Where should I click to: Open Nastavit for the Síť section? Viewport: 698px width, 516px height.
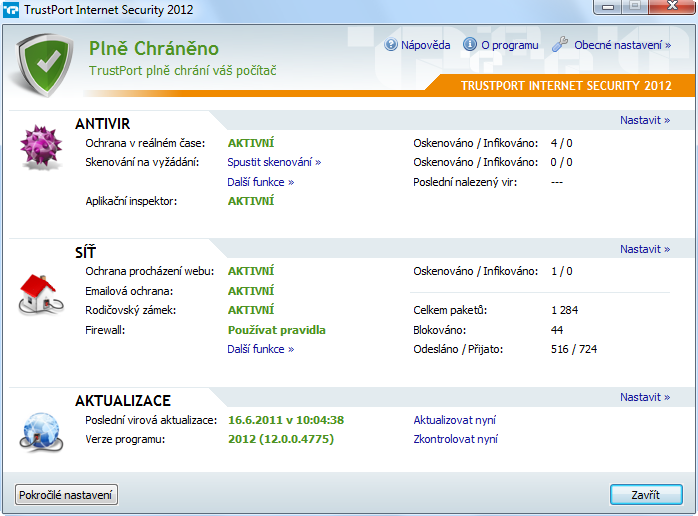coord(645,249)
